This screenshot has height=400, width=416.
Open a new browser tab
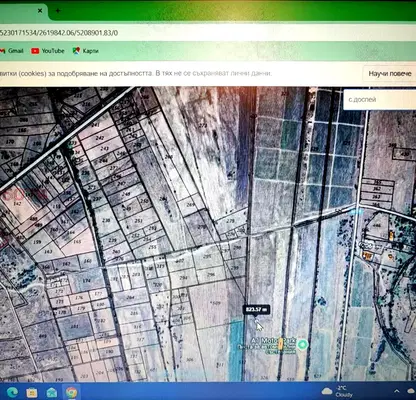tap(58, 11)
